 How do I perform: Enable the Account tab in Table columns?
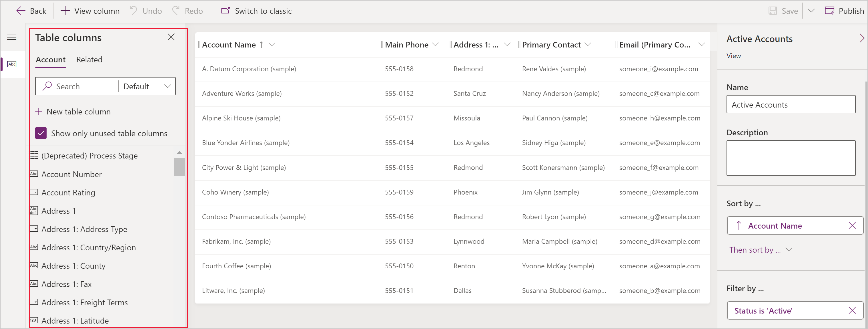50,59
